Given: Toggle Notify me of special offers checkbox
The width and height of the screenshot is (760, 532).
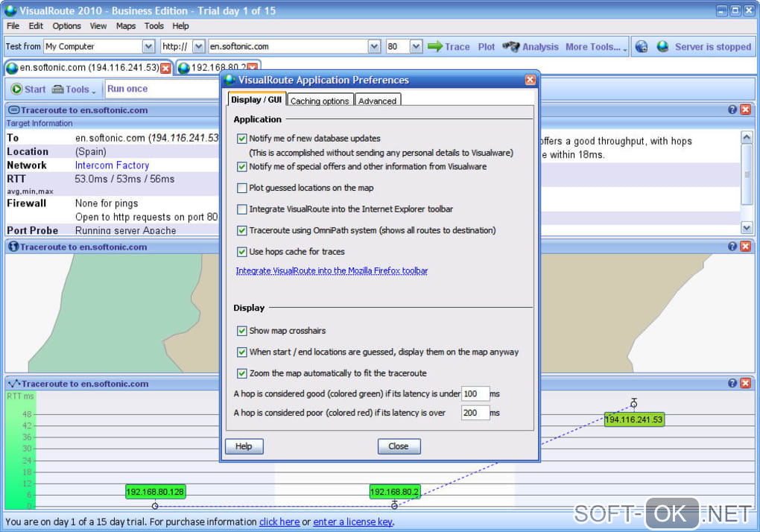Looking at the screenshot, I should click(x=242, y=167).
